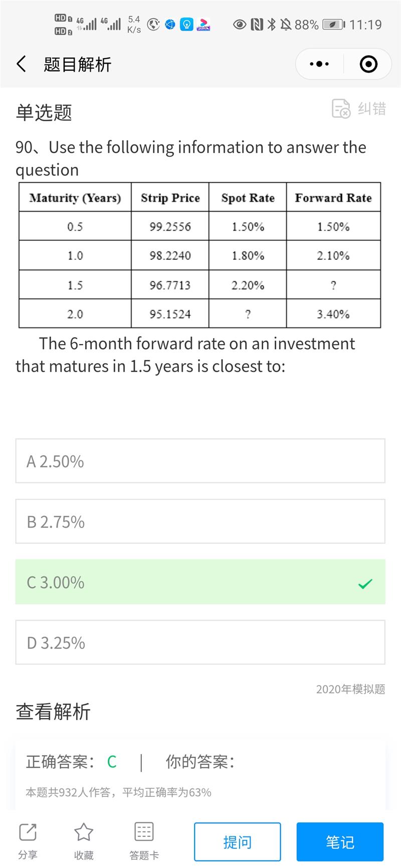
Task: Tap the 2020年模拟题 source label
Action: (x=350, y=689)
